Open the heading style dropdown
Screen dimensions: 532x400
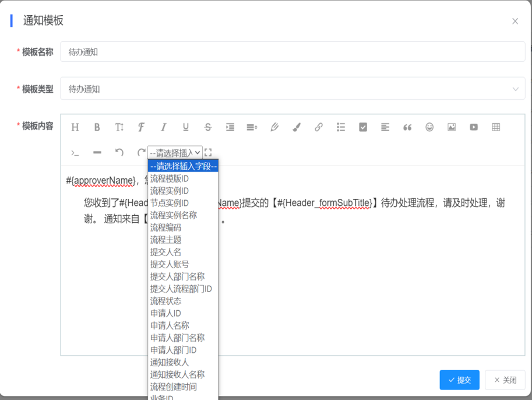coord(75,127)
